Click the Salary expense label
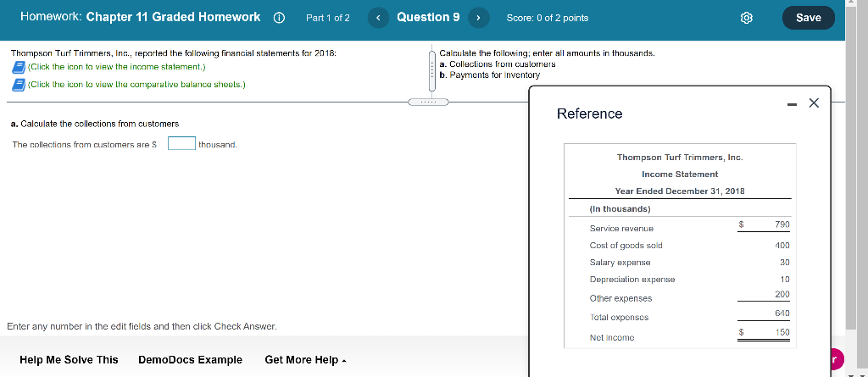Viewport: 868px width, 377px height. pyautogui.click(x=620, y=263)
